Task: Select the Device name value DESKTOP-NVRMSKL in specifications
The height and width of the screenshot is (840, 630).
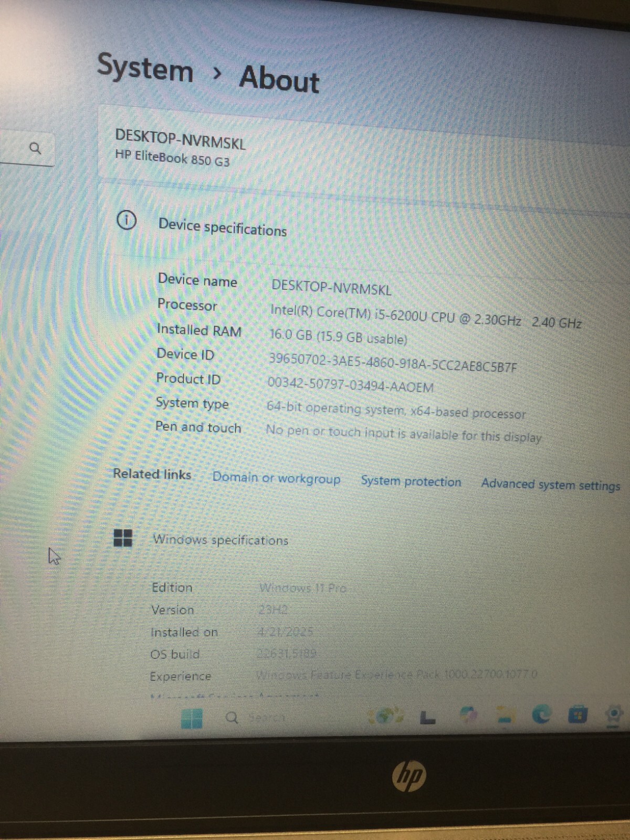Action: [331, 287]
